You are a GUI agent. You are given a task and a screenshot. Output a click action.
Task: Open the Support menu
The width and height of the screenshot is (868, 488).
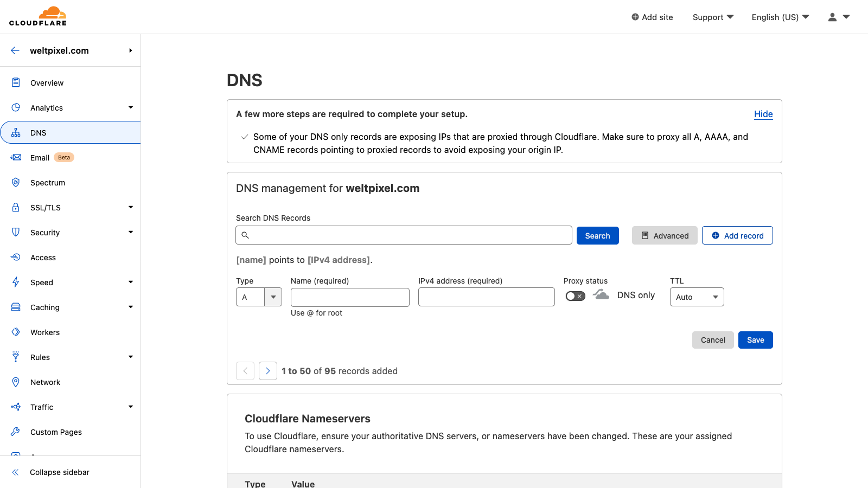(x=713, y=17)
